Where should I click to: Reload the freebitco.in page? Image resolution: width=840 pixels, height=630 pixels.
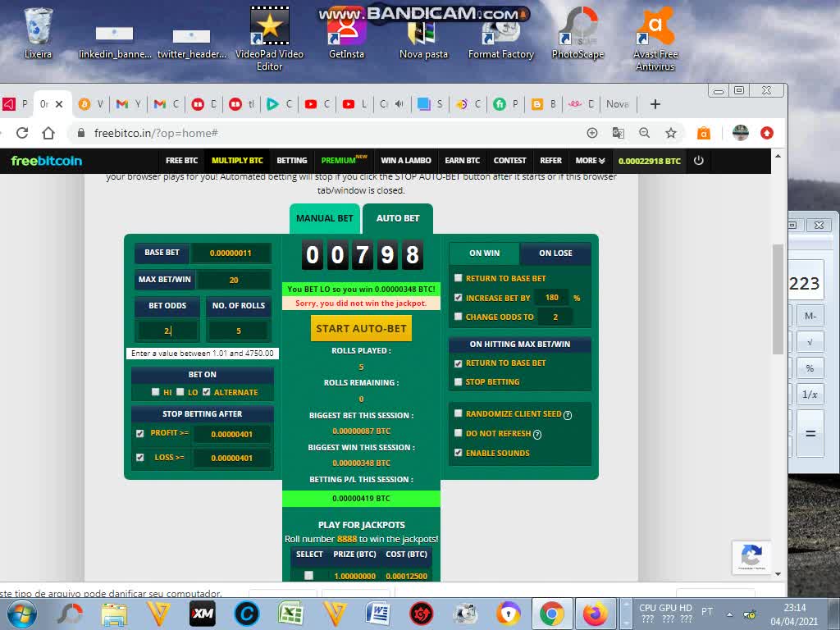pos(22,133)
